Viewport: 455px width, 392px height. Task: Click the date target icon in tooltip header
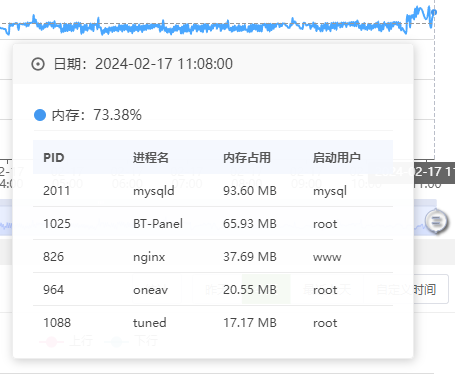coord(38,64)
